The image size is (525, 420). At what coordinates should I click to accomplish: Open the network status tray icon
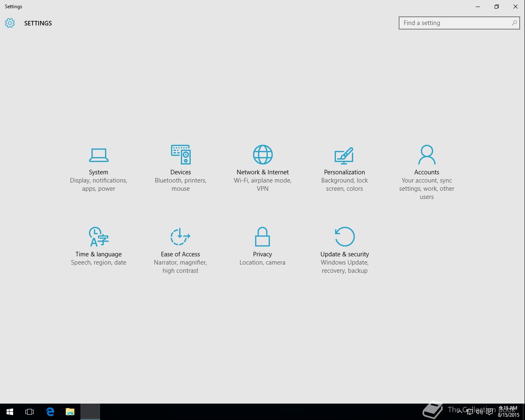point(470,412)
